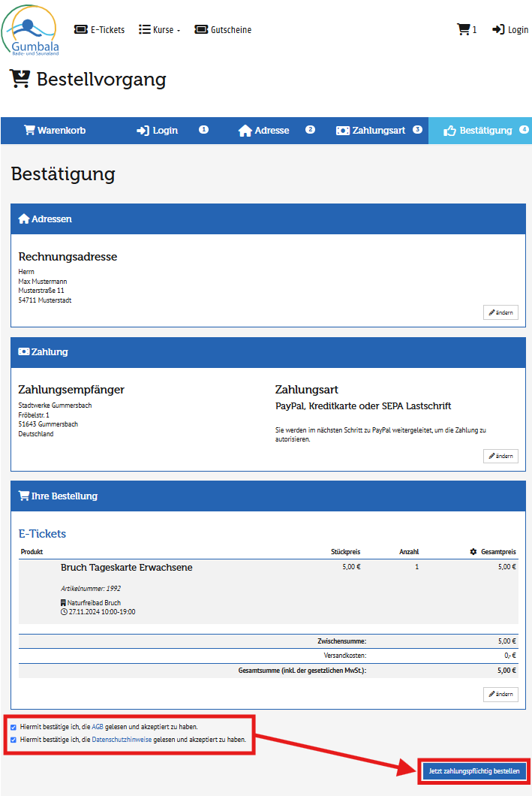532x796 pixels.
Task: Click the Gutscheine voucher icon
Action: [x=200, y=30]
